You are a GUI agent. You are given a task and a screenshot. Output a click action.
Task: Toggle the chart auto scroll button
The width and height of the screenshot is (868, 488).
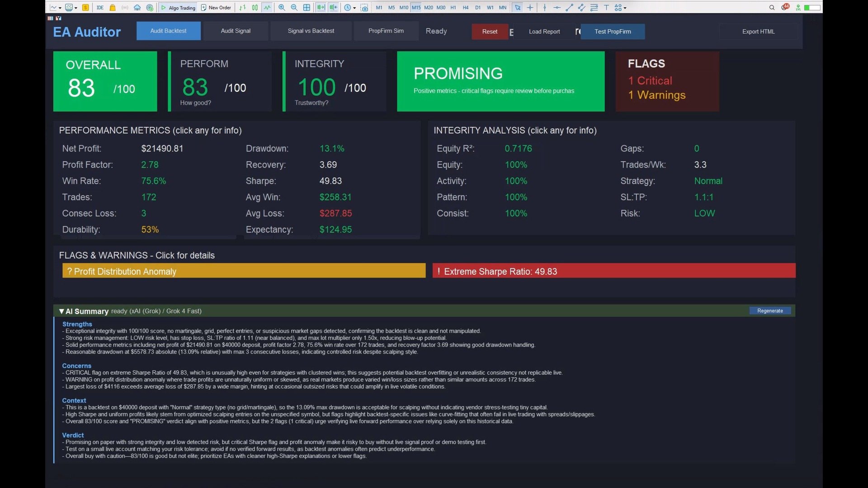pyautogui.click(x=321, y=7)
